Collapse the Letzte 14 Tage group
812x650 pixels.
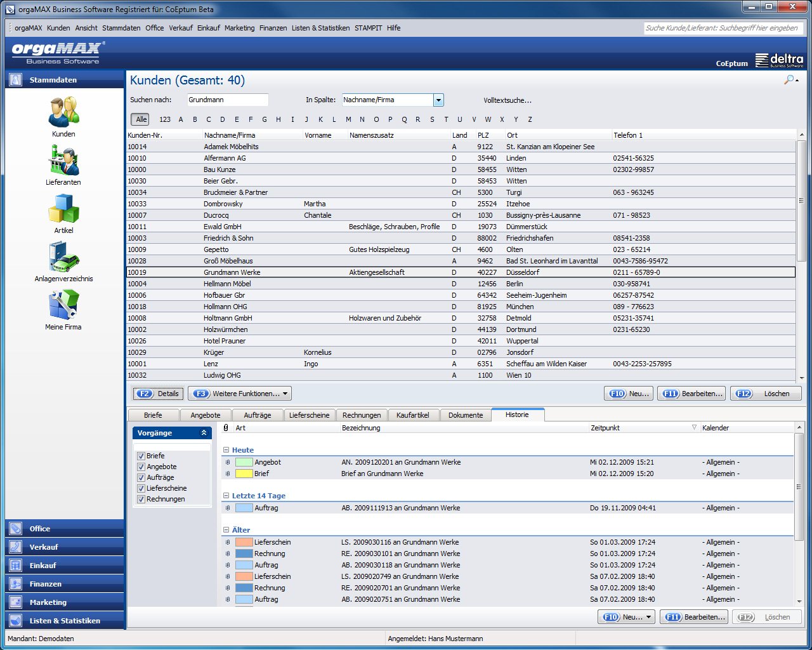[226, 496]
